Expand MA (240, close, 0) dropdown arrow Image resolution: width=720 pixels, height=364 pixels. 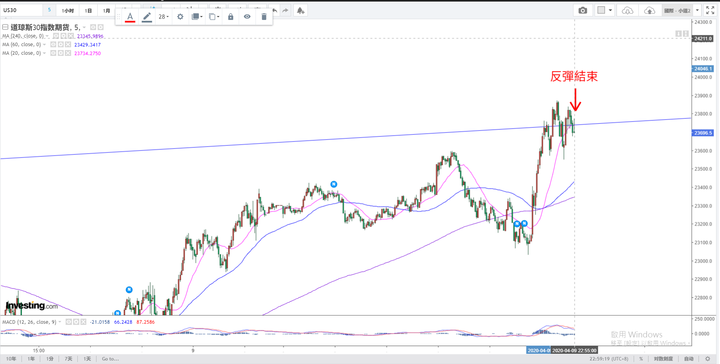(47, 36)
